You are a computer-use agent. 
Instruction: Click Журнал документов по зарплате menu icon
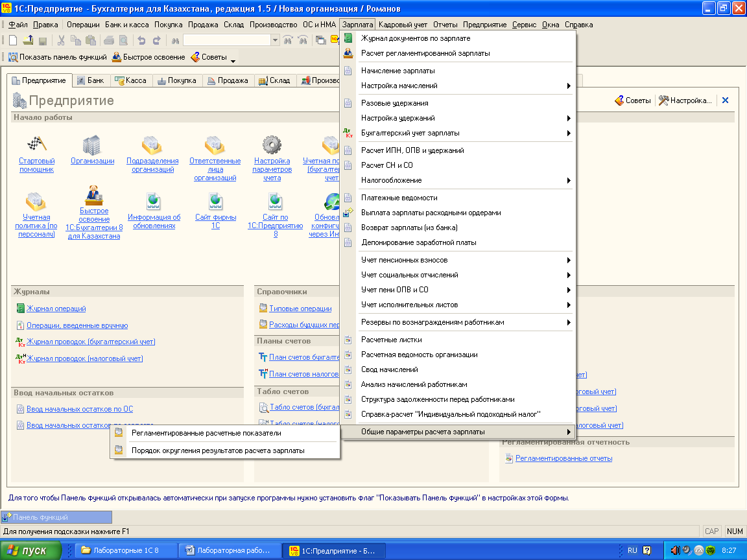[x=348, y=38]
